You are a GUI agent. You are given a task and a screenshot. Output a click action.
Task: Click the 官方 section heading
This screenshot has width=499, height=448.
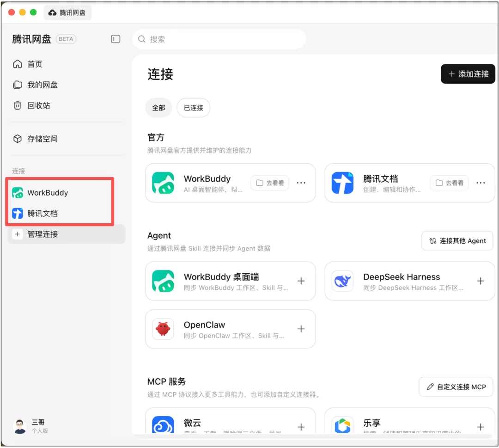point(156,137)
